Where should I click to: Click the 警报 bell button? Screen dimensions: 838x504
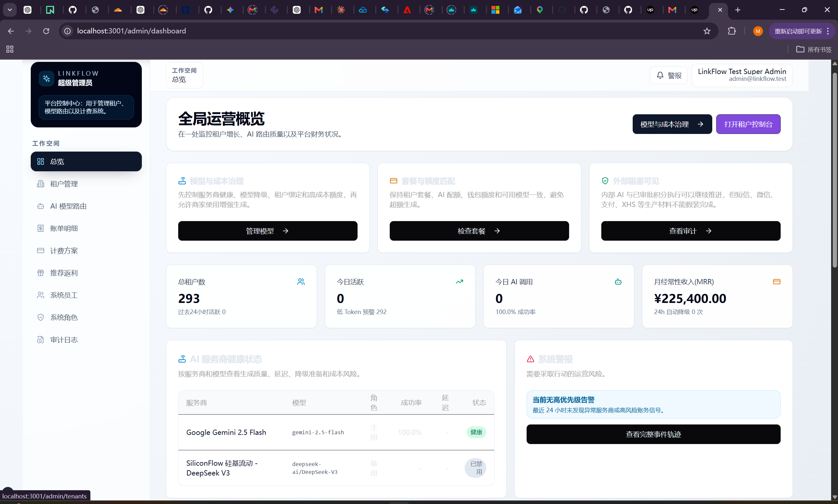pos(668,75)
